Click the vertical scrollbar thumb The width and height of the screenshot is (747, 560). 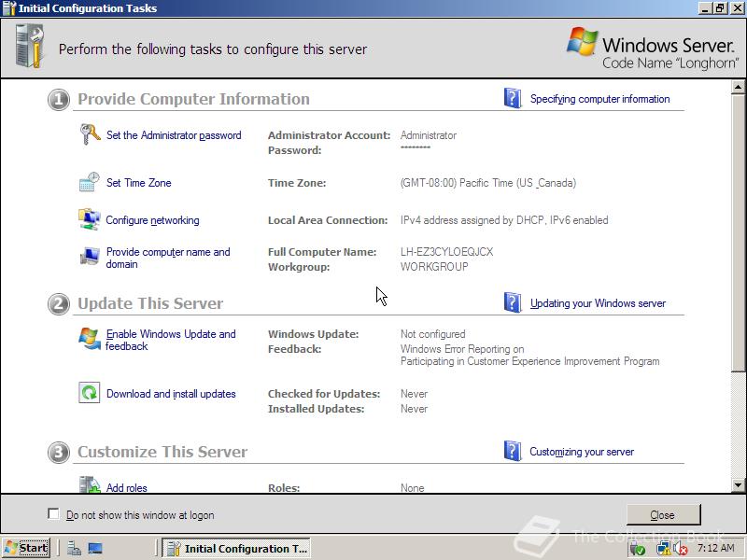738,232
